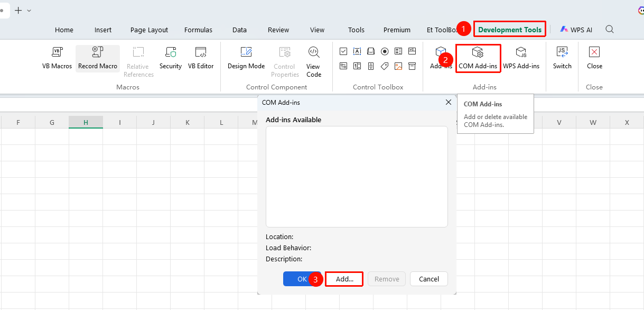Open the Formulas tab
Image resolution: width=644 pixels, height=310 pixels.
pos(198,30)
